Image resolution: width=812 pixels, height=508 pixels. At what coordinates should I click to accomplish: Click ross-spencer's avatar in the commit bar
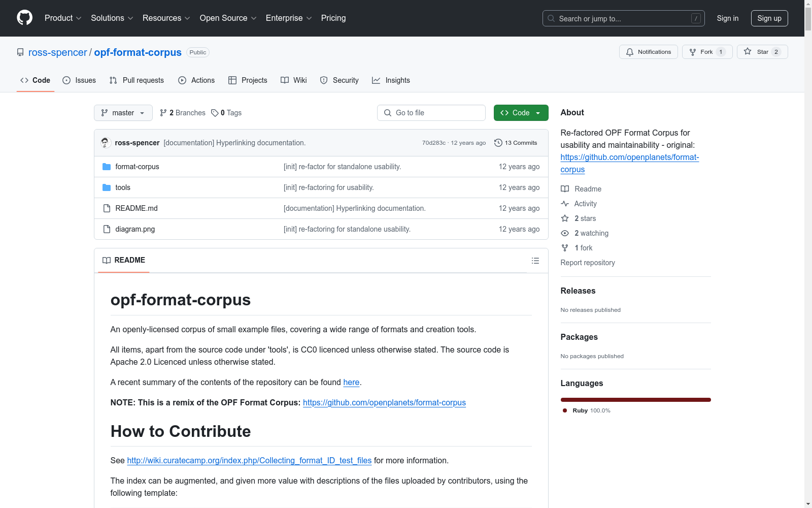click(x=106, y=143)
